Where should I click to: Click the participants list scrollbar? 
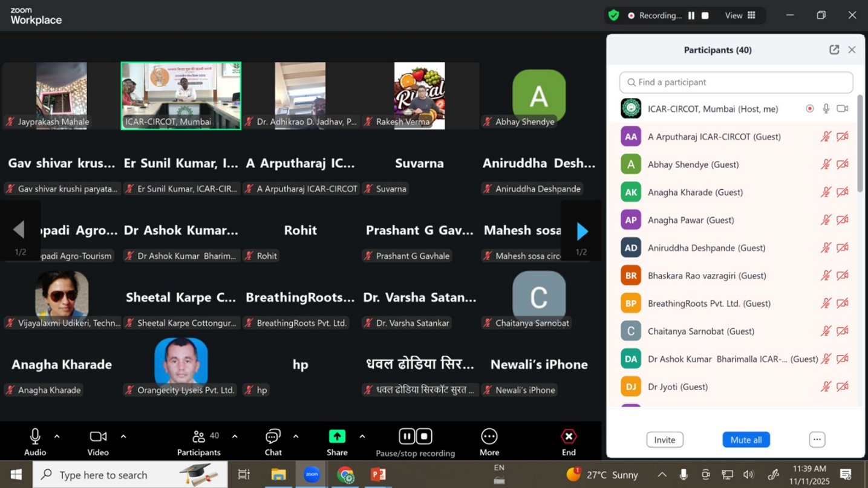pyautogui.click(x=860, y=145)
